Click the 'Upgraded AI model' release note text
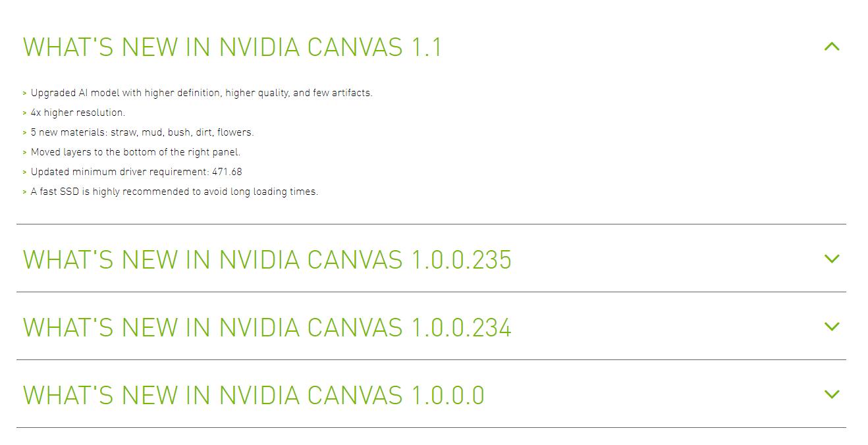The image size is (868, 445). [x=202, y=93]
